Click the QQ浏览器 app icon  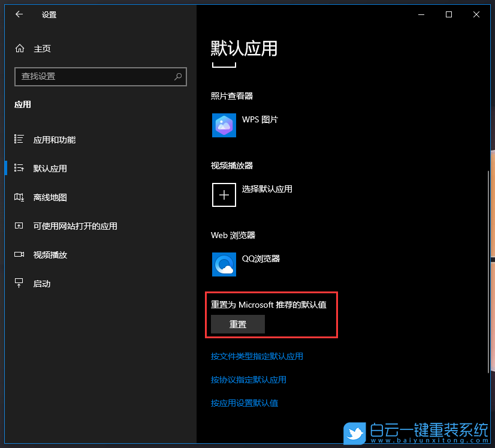pos(224,264)
